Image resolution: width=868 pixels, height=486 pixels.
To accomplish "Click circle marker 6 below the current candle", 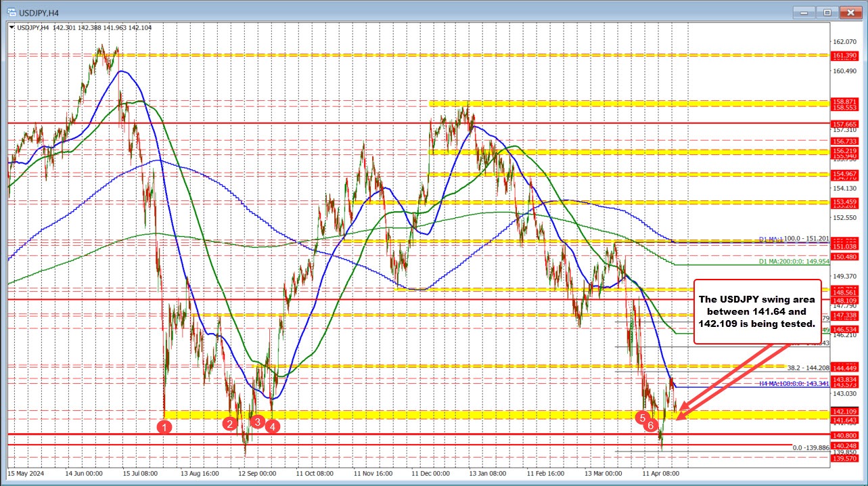I will 652,426.
